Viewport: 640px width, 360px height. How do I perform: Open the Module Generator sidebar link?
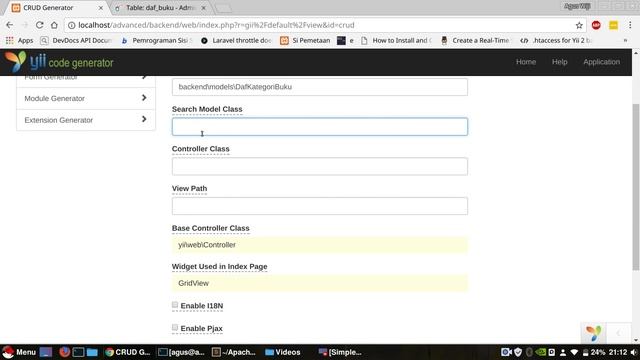(x=86, y=98)
